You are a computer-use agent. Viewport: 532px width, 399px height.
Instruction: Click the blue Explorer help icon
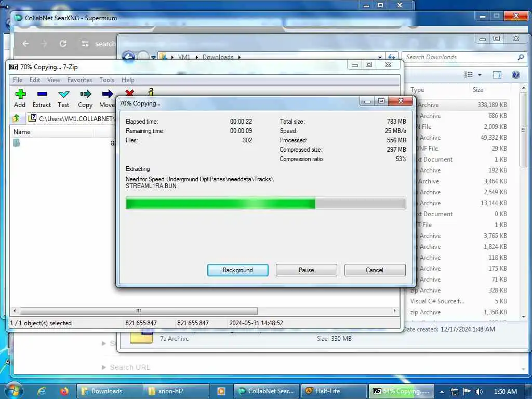click(516, 75)
